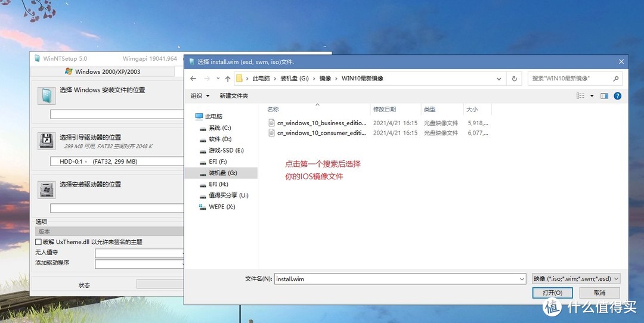Toggle 破解 UxTheme.dll checkbox
Viewport: 644px width, 323px height.
38,242
